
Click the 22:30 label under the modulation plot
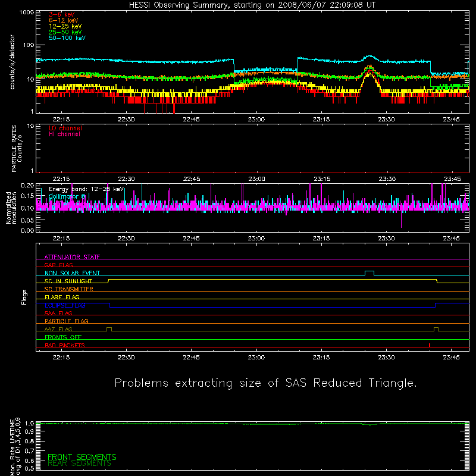click(x=126, y=239)
